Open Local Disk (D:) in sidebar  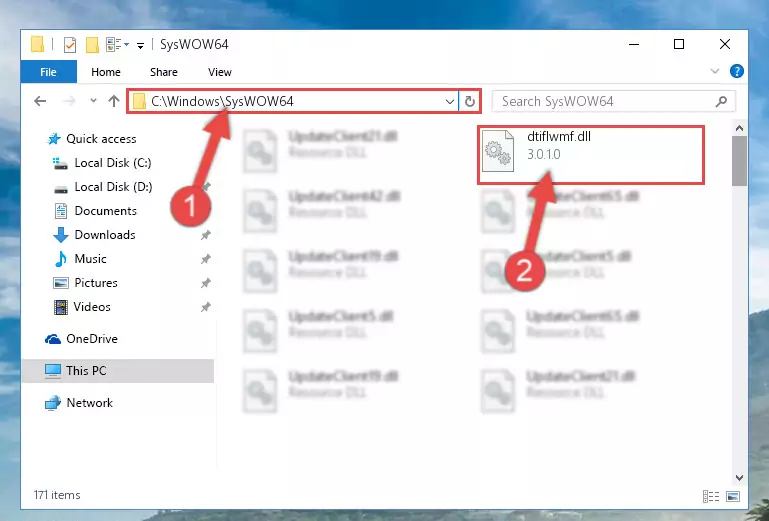[x=103, y=187]
